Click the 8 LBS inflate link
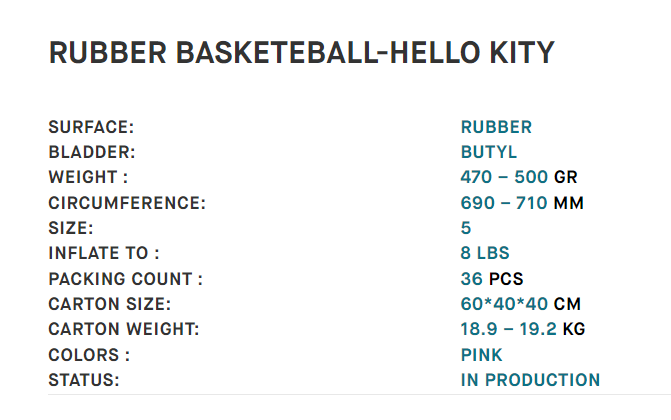Viewport: 671px width, 420px height. pyautogui.click(x=485, y=253)
